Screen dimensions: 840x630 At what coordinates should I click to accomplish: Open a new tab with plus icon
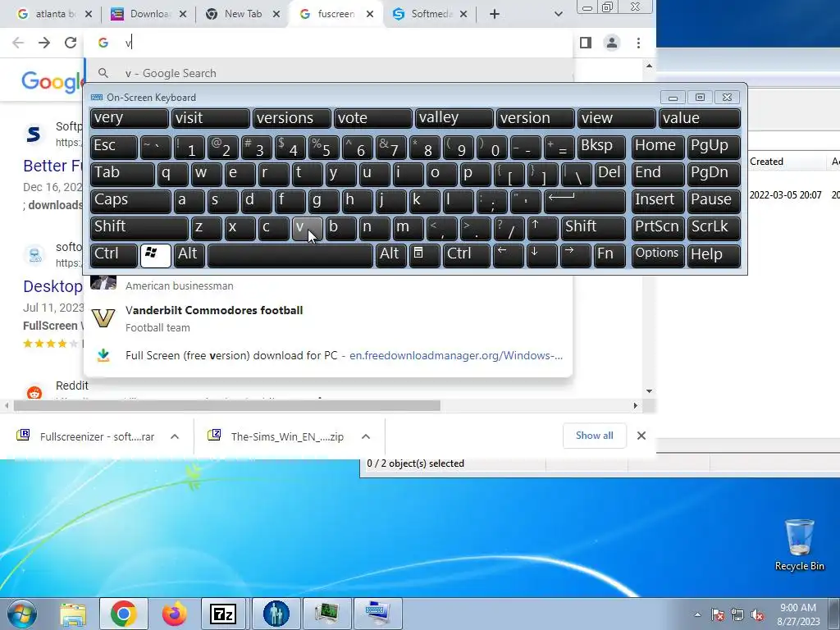click(x=495, y=15)
